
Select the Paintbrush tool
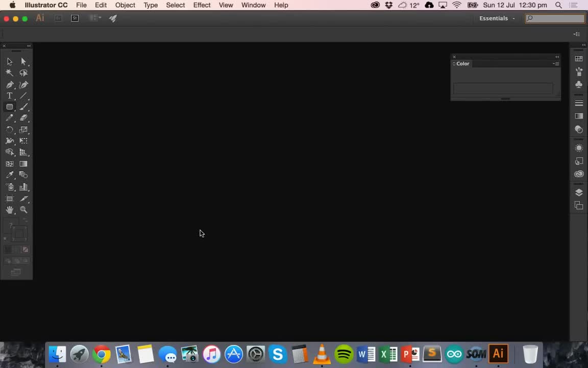pos(23,107)
